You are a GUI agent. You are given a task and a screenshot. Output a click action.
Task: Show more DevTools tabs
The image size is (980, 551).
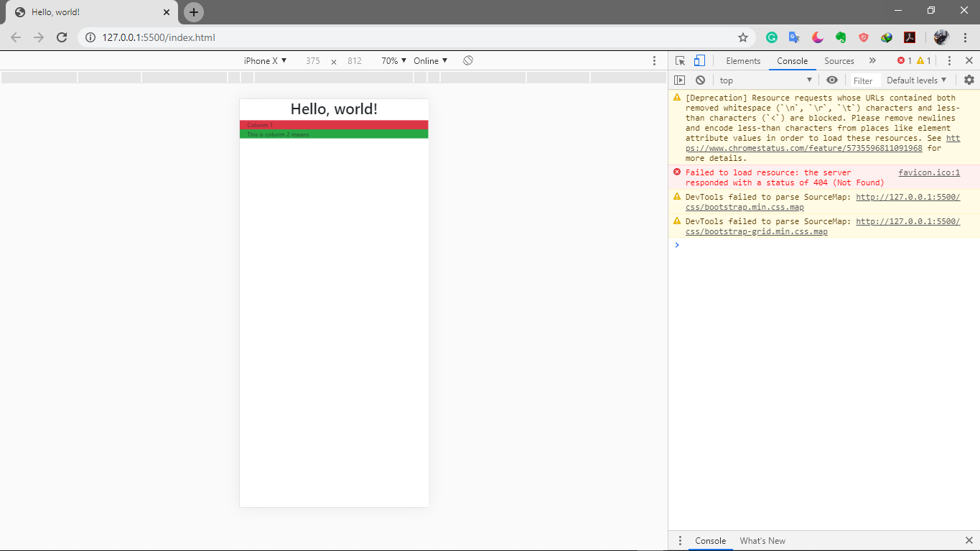(872, 61)
